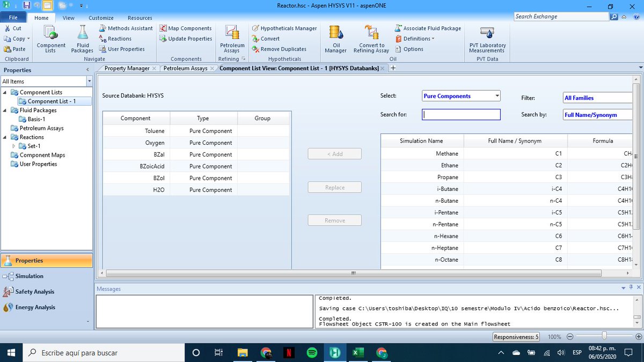The height and width of the screenshot is (362, 644).
Task: Open the Oil Manager
Action: tap(336, 39)
